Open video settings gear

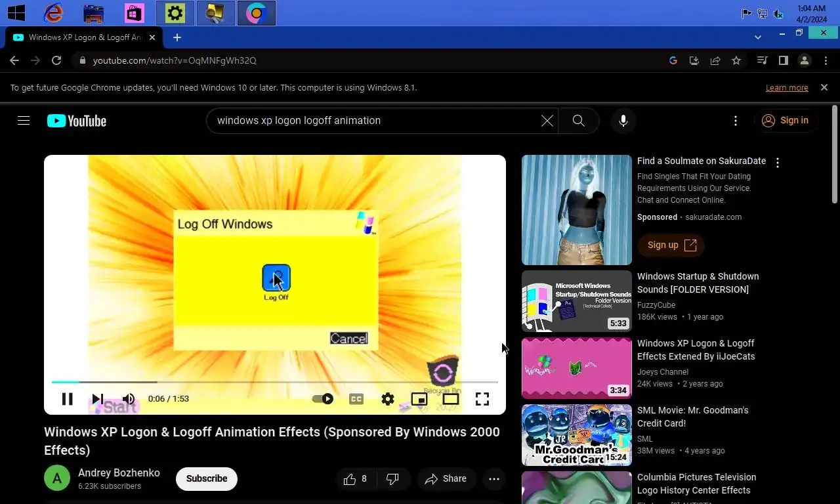pyautogui.click(x=388, y=399)
